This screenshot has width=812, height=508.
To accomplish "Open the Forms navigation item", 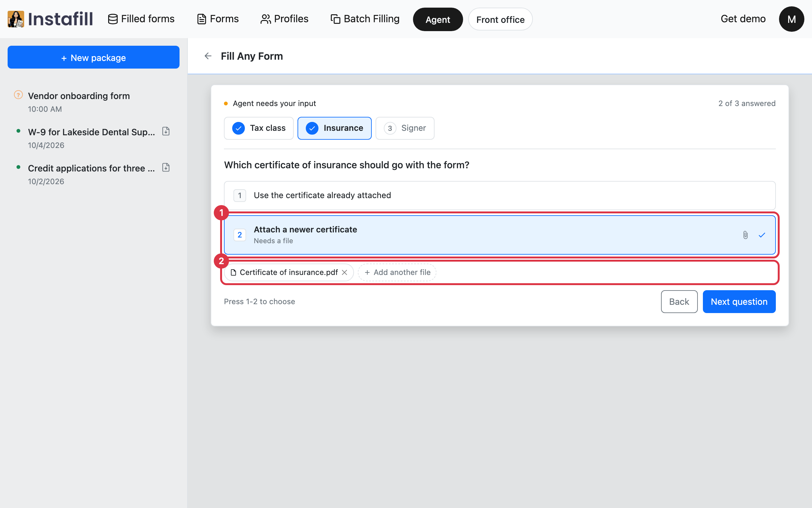I will (x=218, y=19).
